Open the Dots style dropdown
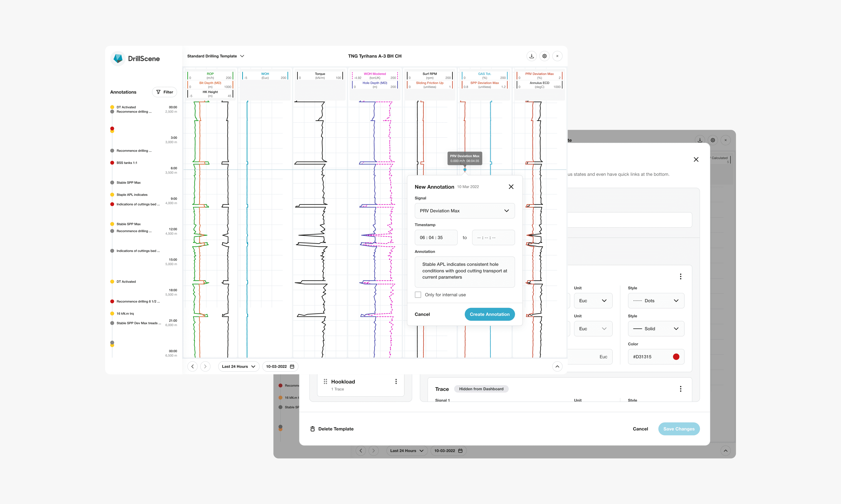Viewport: 841px width, 504px height. [656, 301]
